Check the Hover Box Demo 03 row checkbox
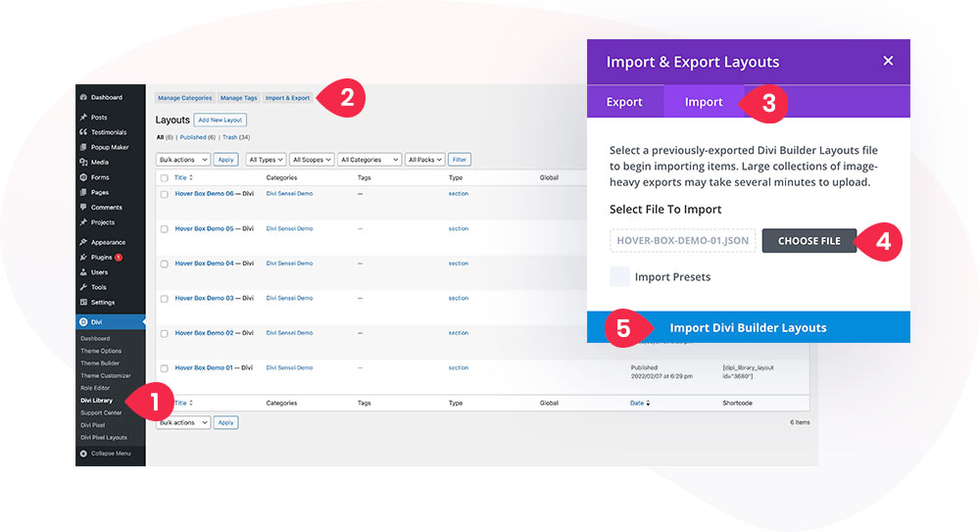The height and width of the screenshot is (532, 980). pos(165,299)
